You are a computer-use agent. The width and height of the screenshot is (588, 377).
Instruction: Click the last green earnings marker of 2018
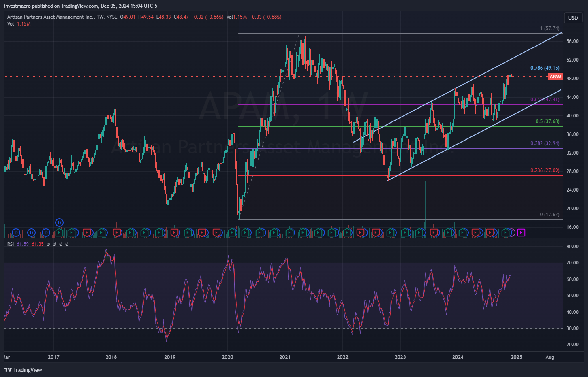tap(159, 233)
